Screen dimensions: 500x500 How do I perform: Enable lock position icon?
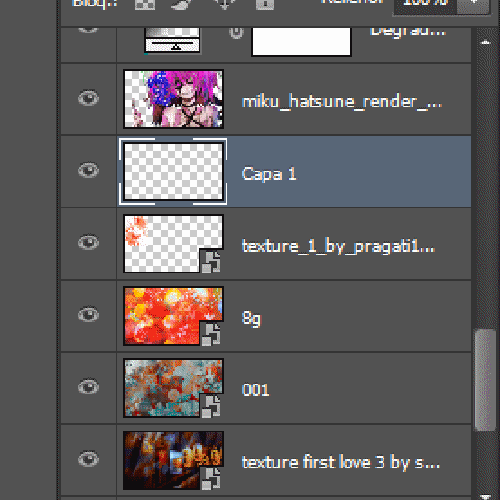(x=224, y=4)
